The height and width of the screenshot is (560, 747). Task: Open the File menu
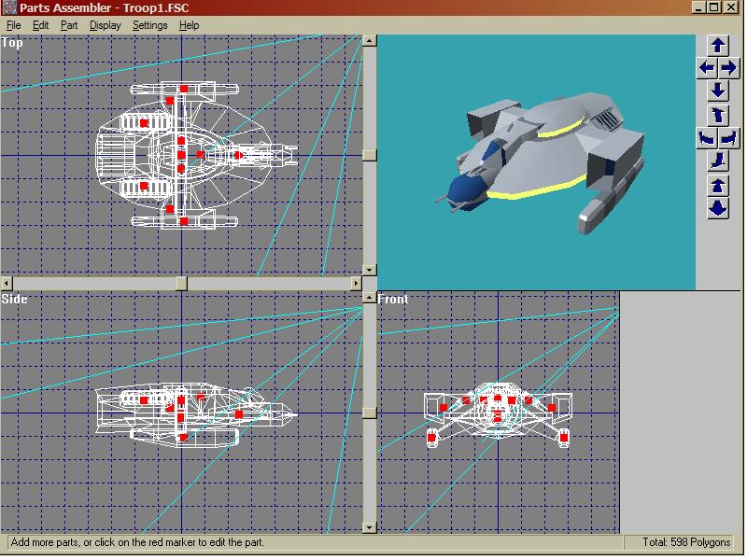[x=14, y=25]
